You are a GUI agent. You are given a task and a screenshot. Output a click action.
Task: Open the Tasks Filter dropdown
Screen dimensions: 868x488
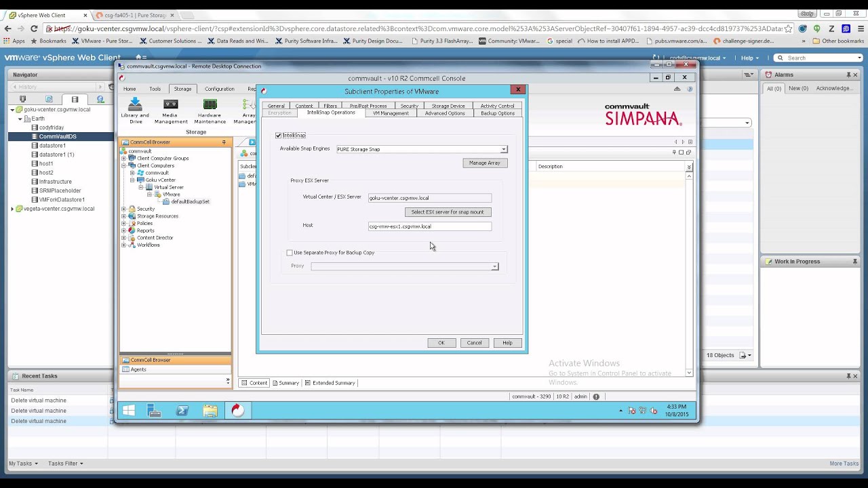pyautogui.click(x=65, y=464)
